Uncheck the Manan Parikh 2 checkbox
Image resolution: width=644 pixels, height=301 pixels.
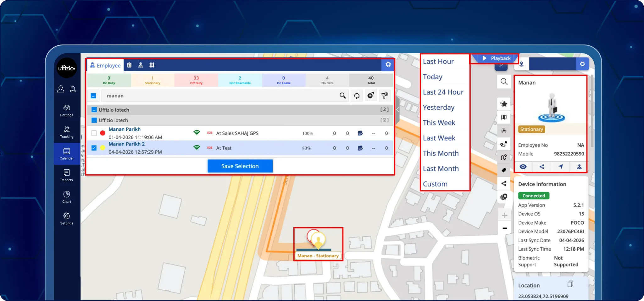click(x=94, y=148)
